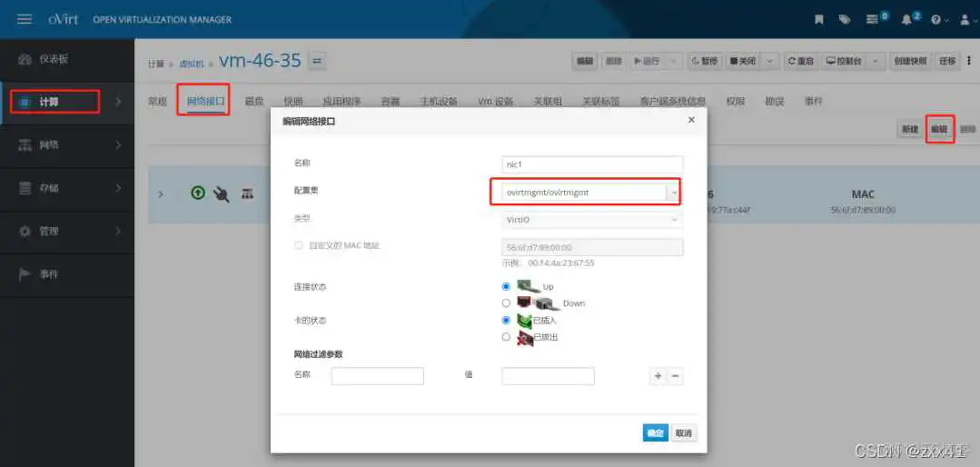Switch to the 权限 tab
This screenshot has height=467, width=980.
pos(736,101)
